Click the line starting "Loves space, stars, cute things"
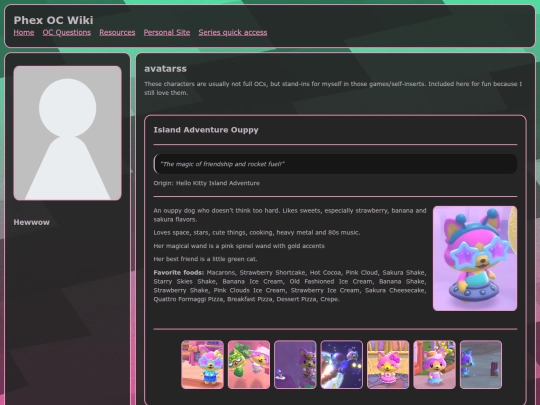Image resolution: width=540 pixels, height=405 pixels. pyautogui.click(x=257, y=232)
